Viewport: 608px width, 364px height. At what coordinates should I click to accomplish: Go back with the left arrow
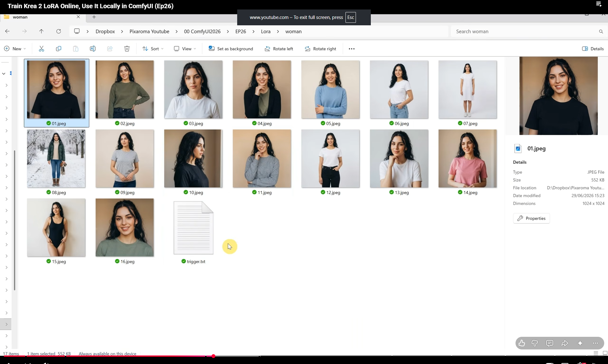pyautogui.click(x=7, y=31)
